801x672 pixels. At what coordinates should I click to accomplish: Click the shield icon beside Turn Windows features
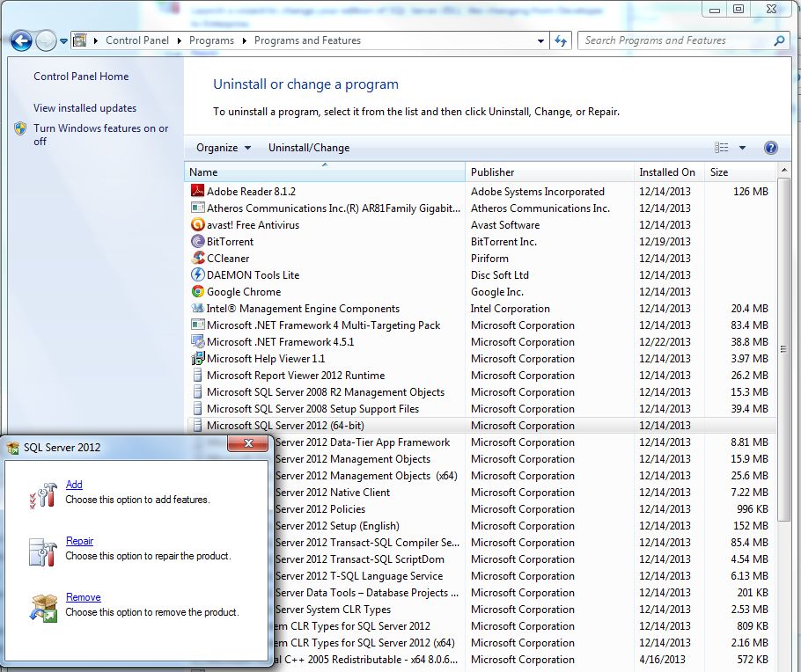[20, 128]
